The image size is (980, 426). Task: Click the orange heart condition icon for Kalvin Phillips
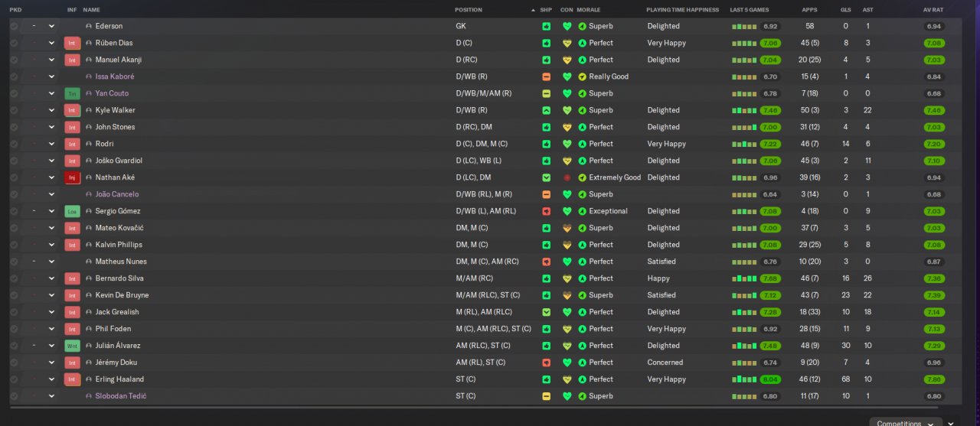567,245
